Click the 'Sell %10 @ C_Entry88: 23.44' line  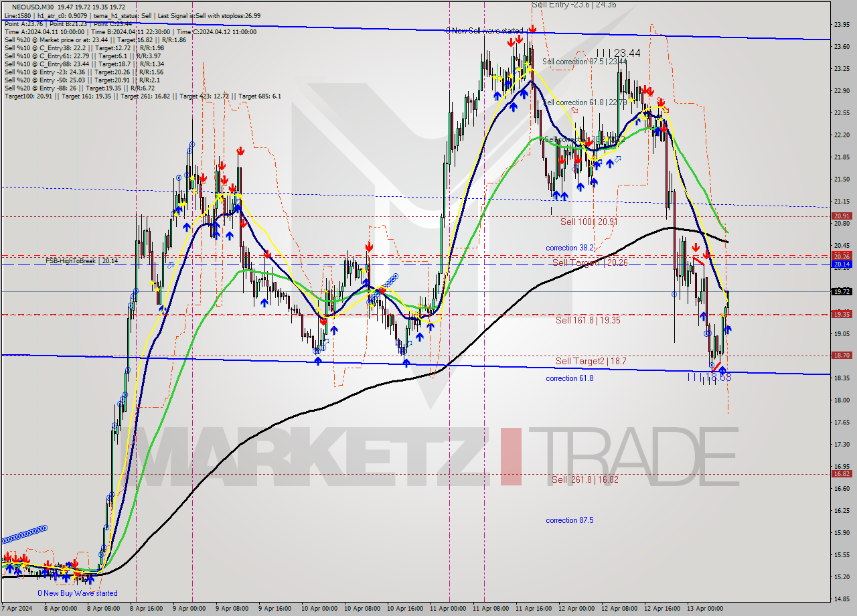tap(84, 64)
